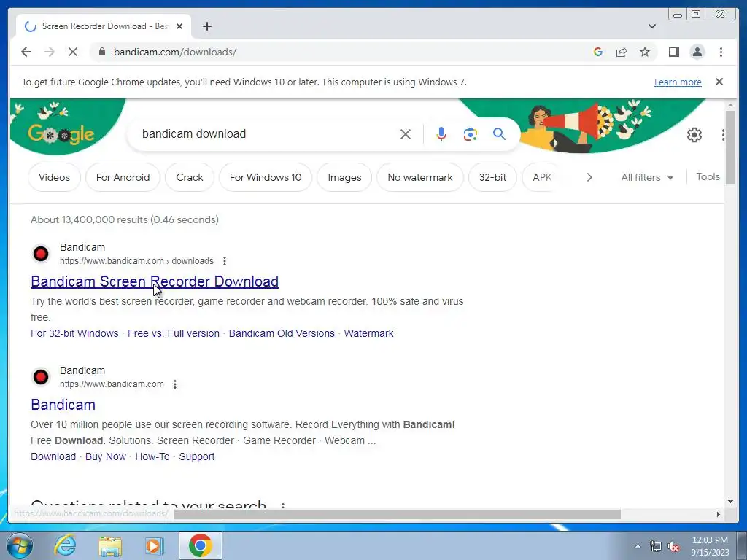Open the Buy Now sitelink
Viewport: 747px width, 560px height.
(x=106, y=456)
